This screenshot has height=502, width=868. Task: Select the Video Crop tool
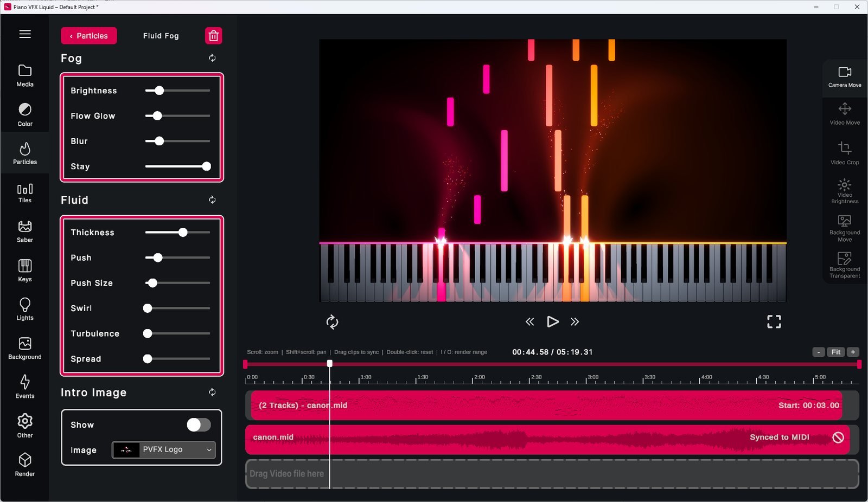845,153
